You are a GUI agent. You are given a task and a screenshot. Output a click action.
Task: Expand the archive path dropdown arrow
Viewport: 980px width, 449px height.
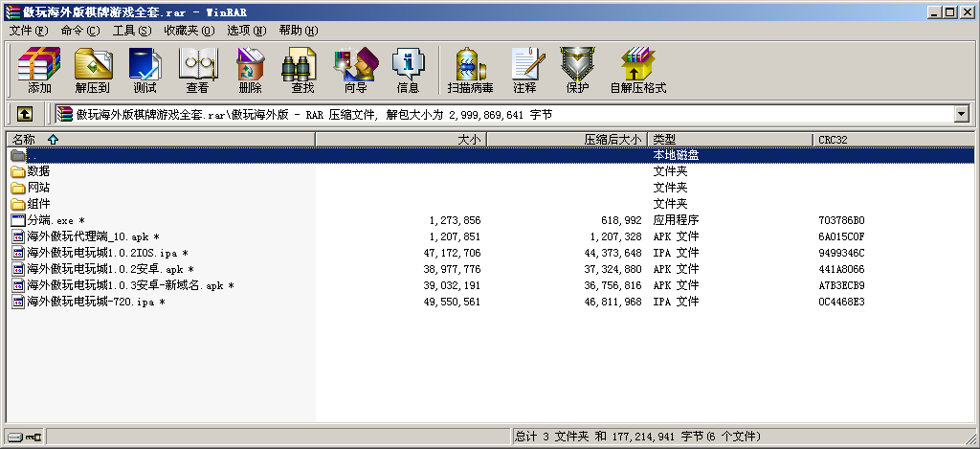[961, 115]
